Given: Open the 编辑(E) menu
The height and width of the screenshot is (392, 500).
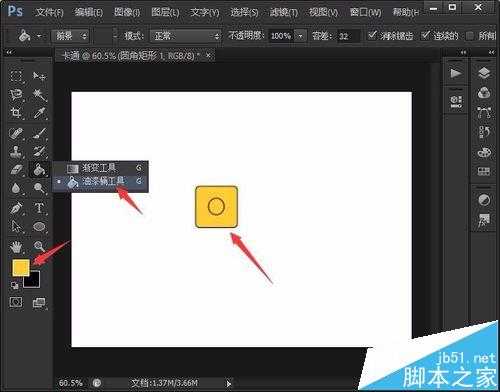Looking at the screenshot, I should pos(89,13).
